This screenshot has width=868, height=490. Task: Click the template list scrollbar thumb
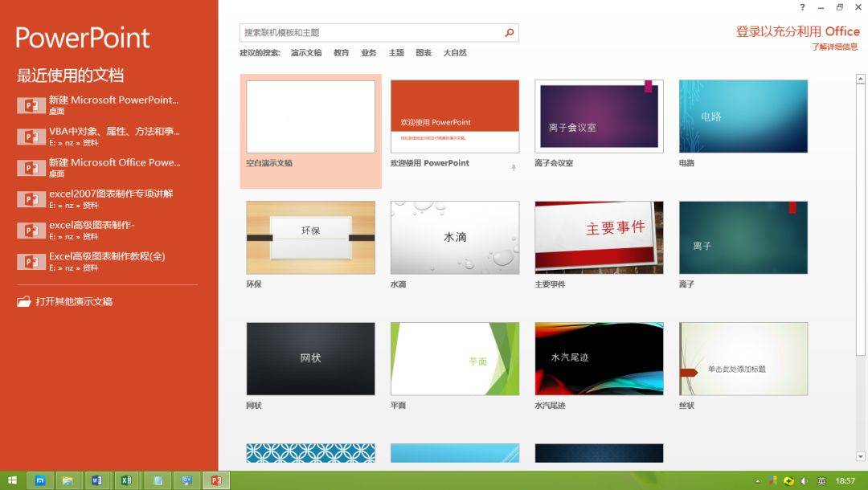pos(860,220)
